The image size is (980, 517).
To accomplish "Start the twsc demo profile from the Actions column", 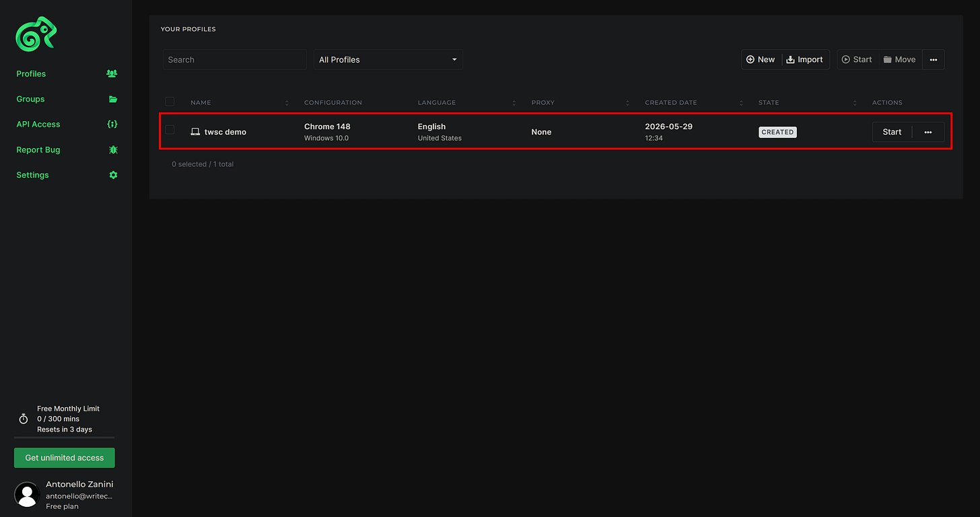I will click(892, 132).
